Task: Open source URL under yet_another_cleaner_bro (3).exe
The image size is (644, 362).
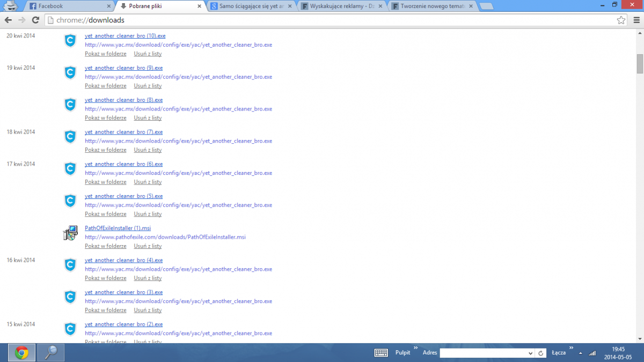Action: pyautogui.click(x=178, y=301)
